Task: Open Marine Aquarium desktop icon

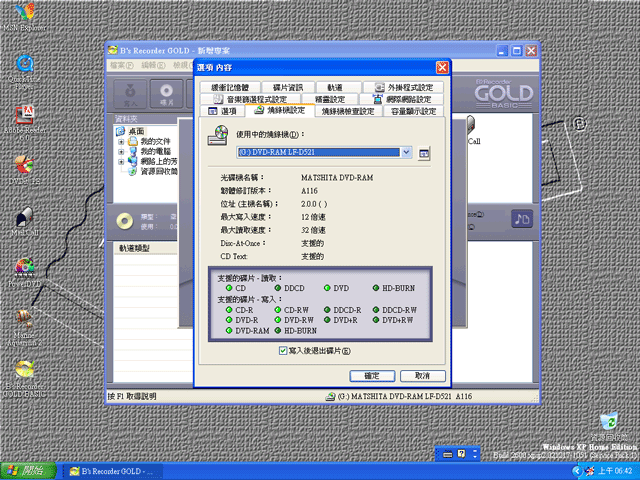Action: [24, 328]
